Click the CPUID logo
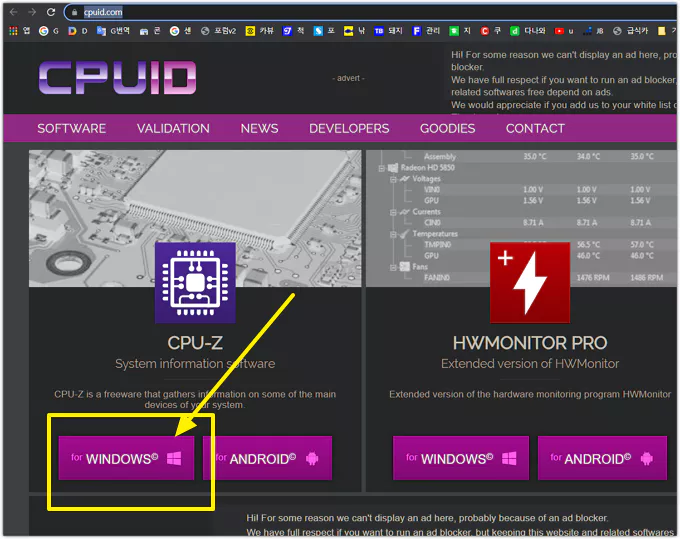This screenshot has height=539, width=680. (x=117, y=77)
